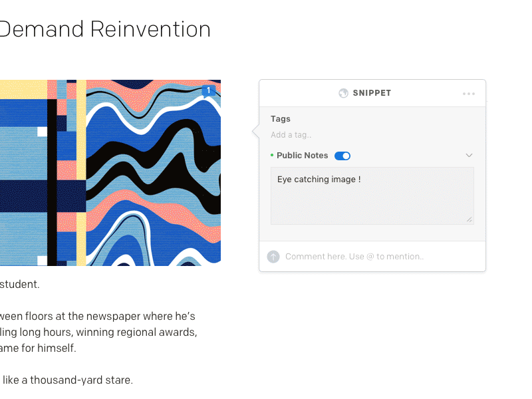Select the SNIPPET panel header
Viewport: 532px width, 399px height.
(372, 93)
